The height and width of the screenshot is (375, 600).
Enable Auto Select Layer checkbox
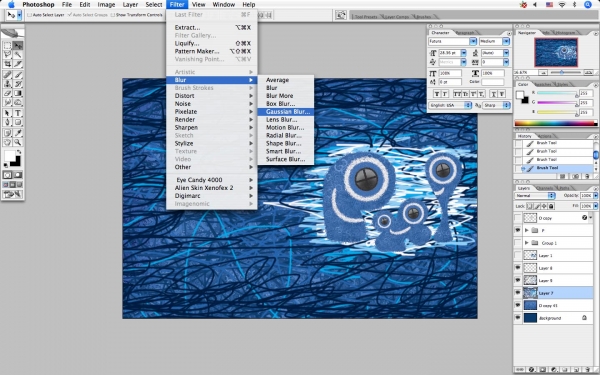[29, 15]
